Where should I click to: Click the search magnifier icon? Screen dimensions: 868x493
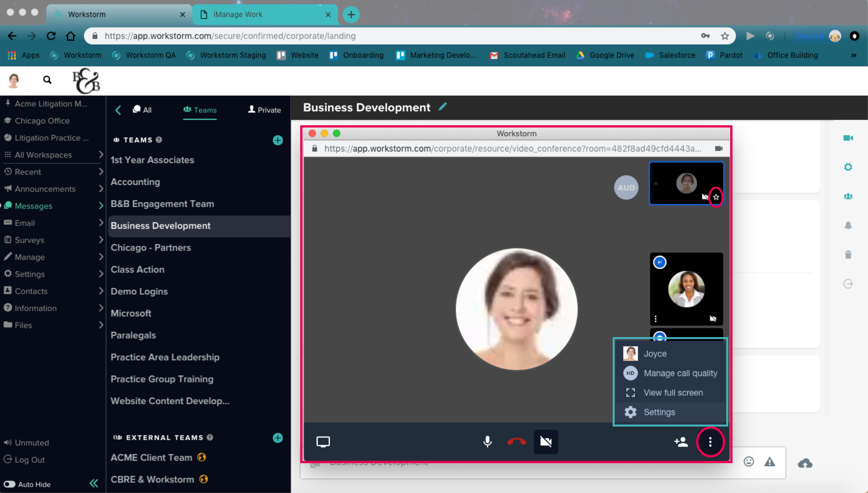point(47,80)
